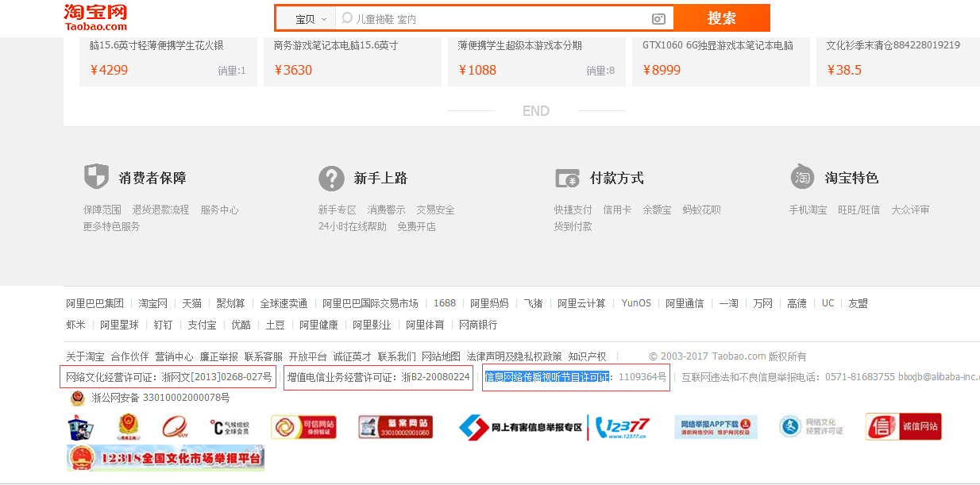The image size is (980, 485).
Task: Click the camera image search icon
Action: (658, 19)
